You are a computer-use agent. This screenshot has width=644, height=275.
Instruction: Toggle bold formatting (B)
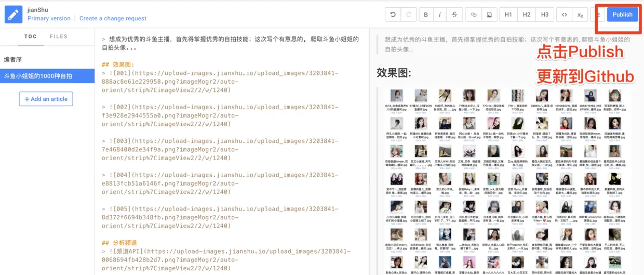coord(426,15)
